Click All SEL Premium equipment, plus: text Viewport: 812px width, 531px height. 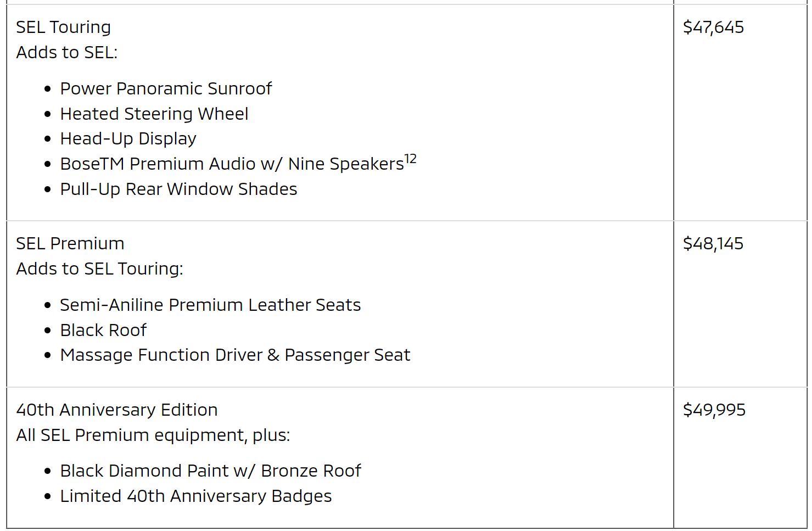tap(153, 435)
